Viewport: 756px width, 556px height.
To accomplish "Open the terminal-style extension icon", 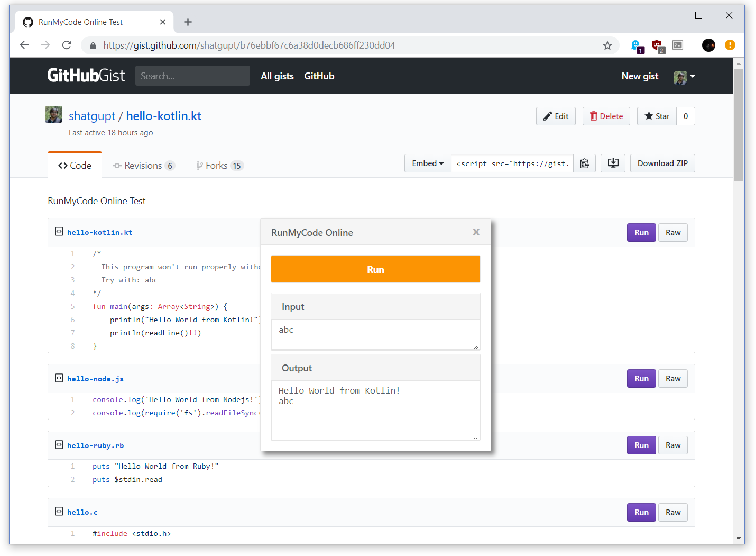I will [x=678, y=45].
